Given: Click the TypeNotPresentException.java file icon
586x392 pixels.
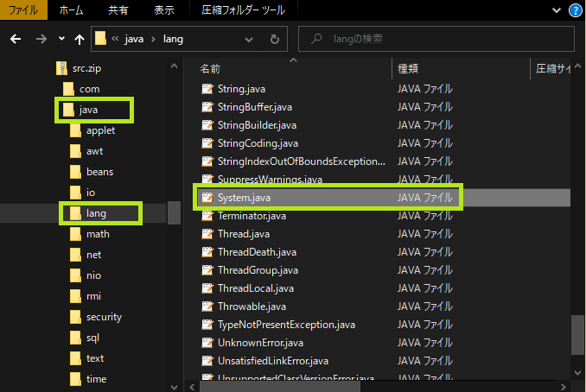Looking at the screenshot, I should (207, 325).
